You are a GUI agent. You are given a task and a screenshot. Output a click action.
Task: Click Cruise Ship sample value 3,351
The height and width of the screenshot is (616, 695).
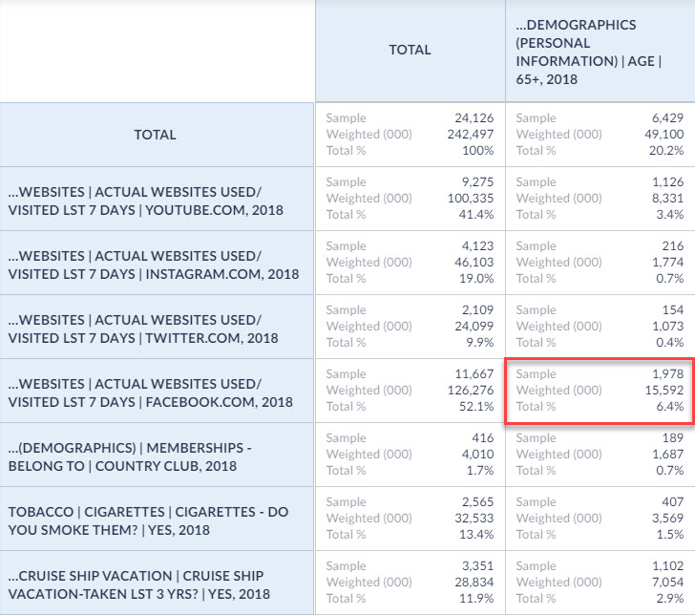coord(477,566)
